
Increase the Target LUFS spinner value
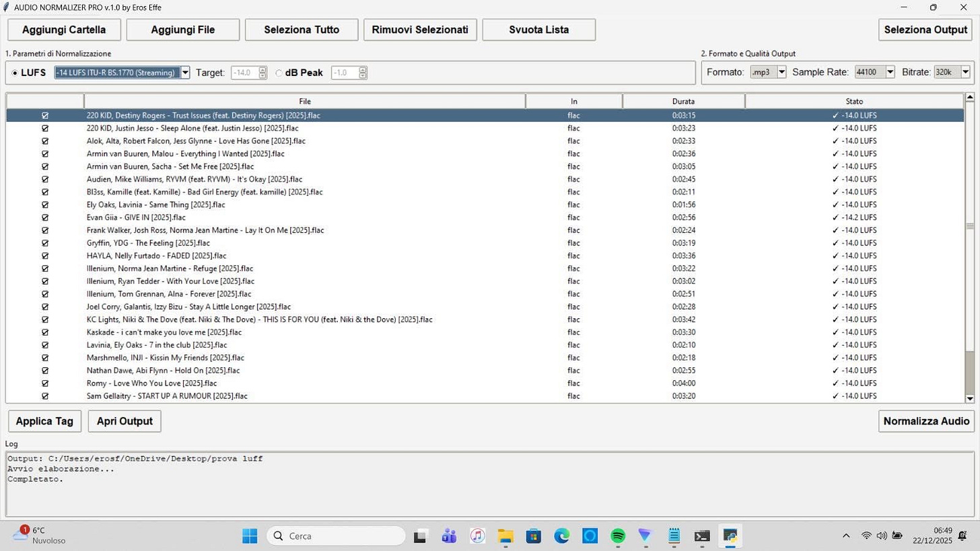click(x=262, y=70)
